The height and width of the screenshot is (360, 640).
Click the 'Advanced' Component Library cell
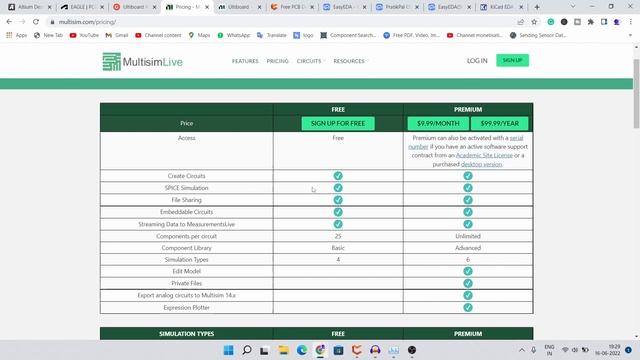click(468, 248)
